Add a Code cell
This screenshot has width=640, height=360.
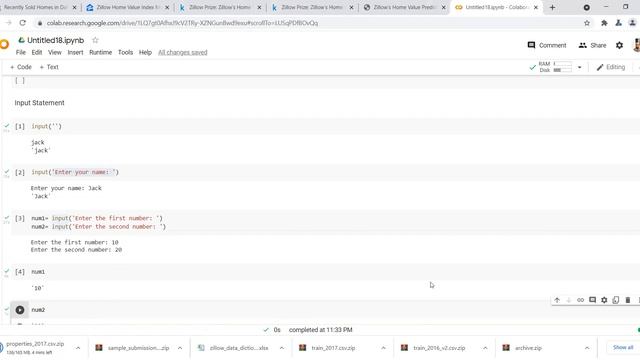tap(20, 67)
